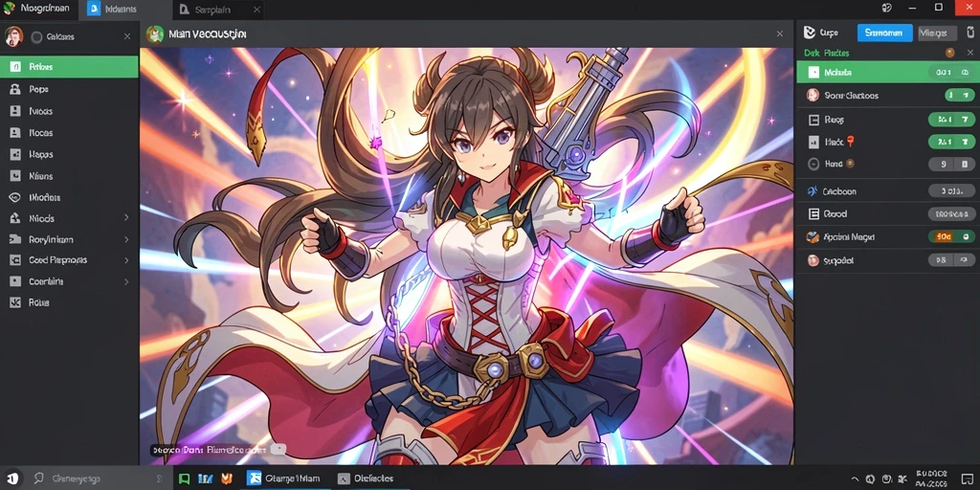Click the lock icon second in sidebar
The width and height of the screenshot is (980, 490).
[15, 89]
